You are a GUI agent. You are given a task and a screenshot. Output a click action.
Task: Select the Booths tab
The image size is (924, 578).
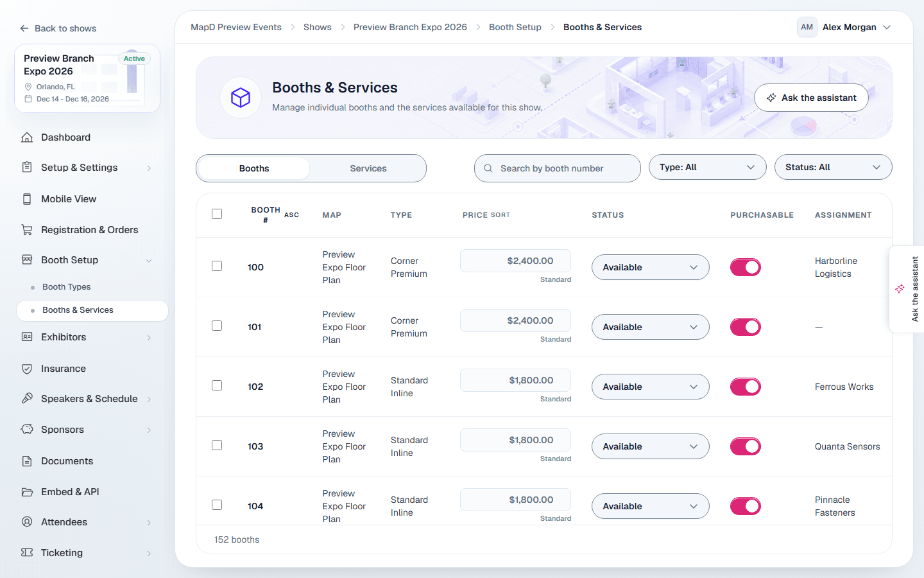coord(254,168)
